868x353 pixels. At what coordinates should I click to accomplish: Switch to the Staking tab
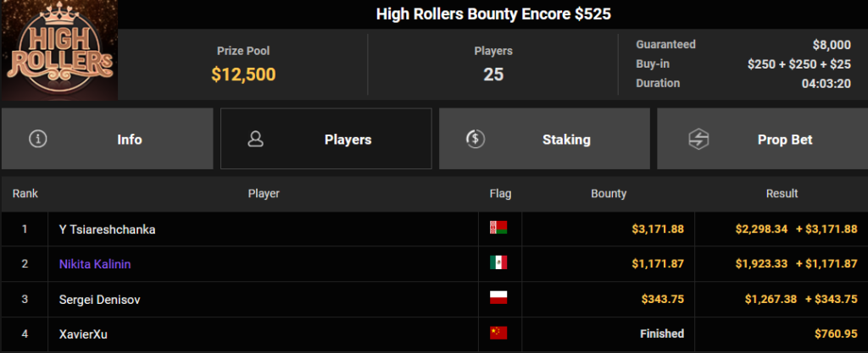click(544, 139)
